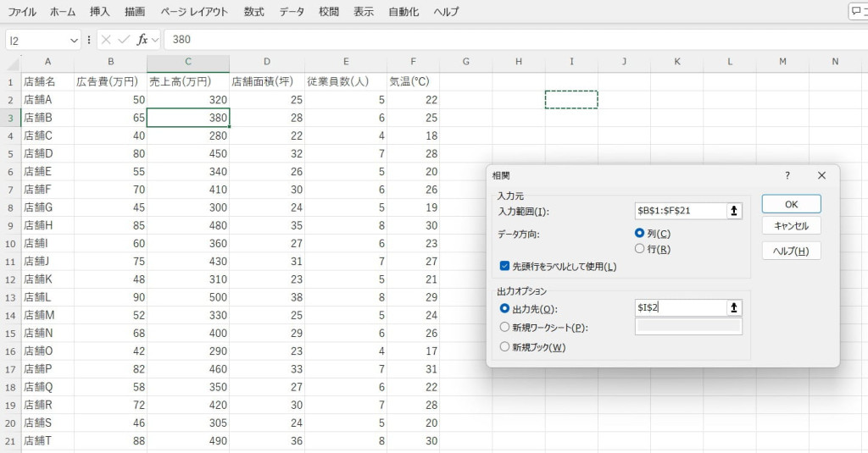This screenshot has height=453, width=868.
Task: Close the 相関 dialog with X
Action: (x=821, y=175)
